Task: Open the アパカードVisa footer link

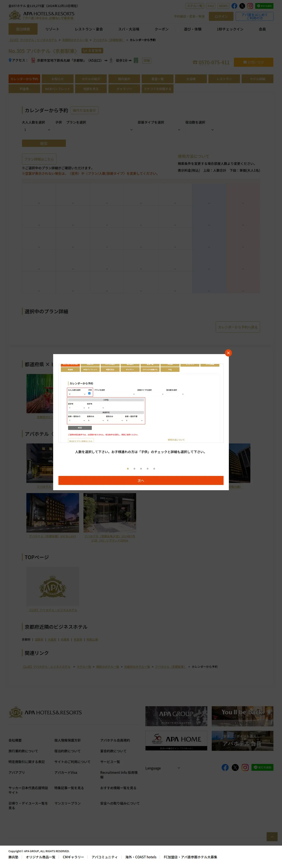Action: coord(66,773)
